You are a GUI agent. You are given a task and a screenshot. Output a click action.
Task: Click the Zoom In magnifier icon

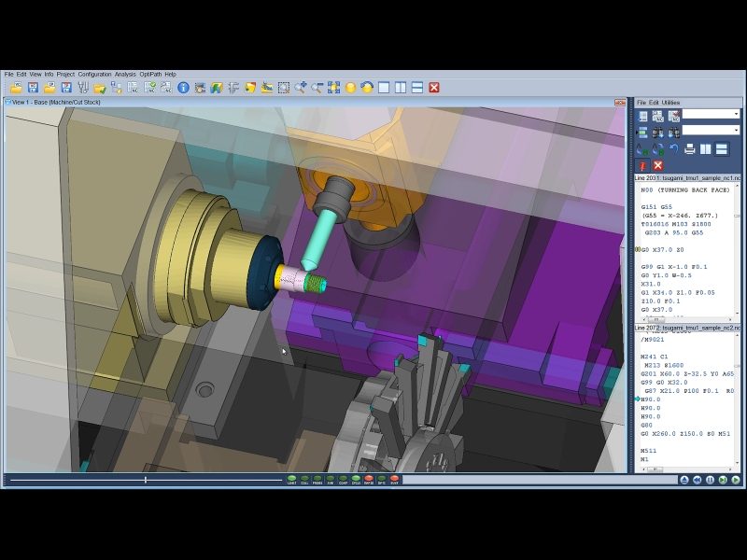(x=300, y=88)
